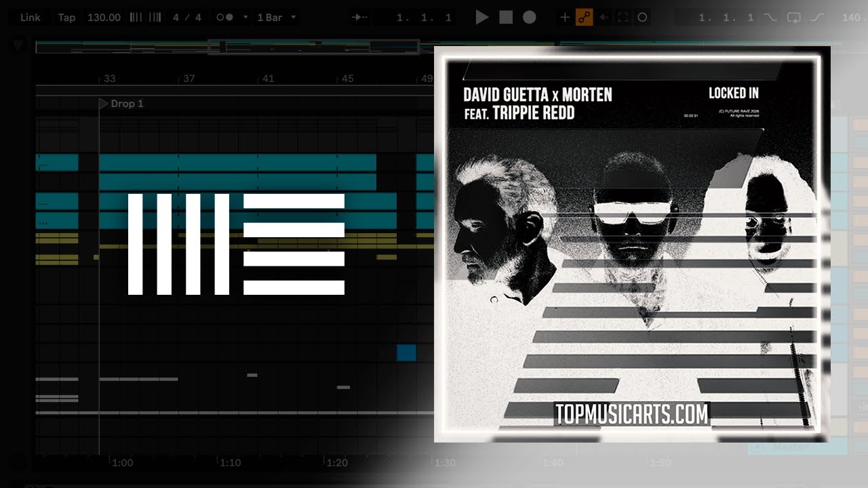Select the 4 / 4 time signature field
Screen dimensions: 868x488
[x=187, y=18]
